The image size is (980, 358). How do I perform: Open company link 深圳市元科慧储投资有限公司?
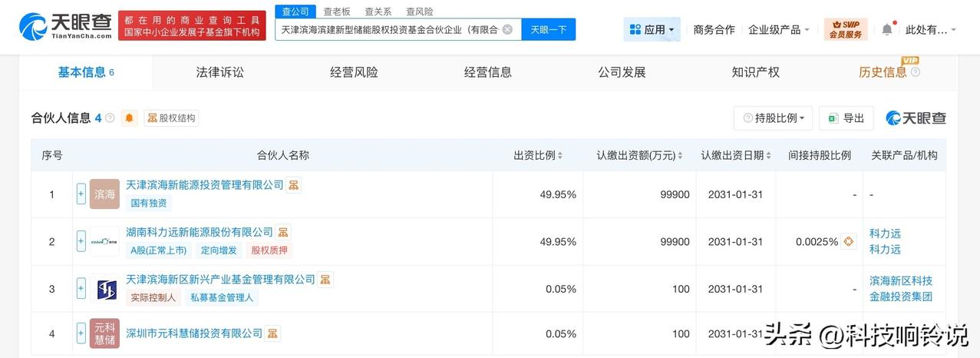pyautogui.click(x=194, y=333)
